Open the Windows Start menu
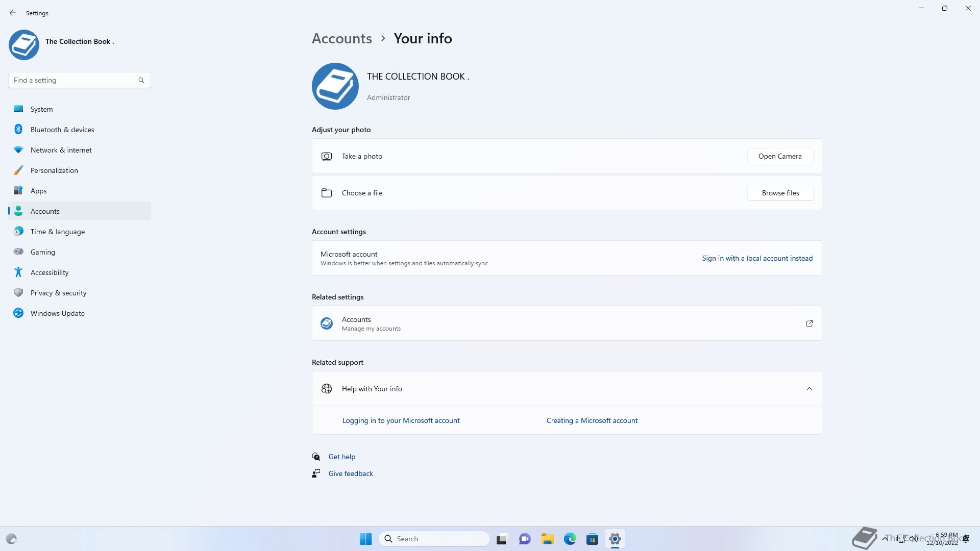Viewport: 980px width, 551px height. click(365, 539)
